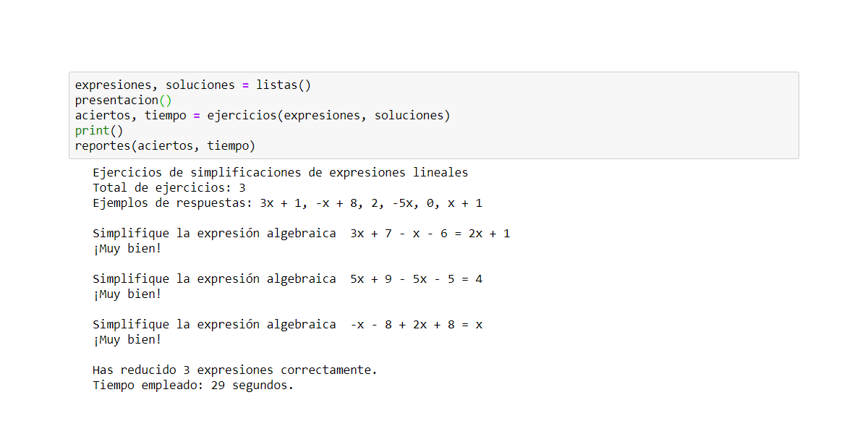Click '¡Muy bien!' under the first exercise

127,249
